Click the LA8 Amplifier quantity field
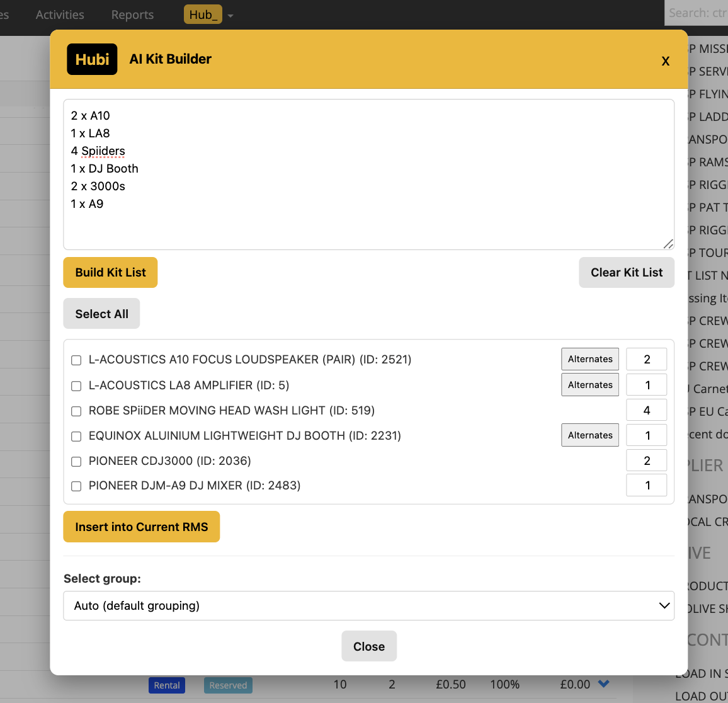The width and height of the screenshot is (728, 703). tap(647, 385)
